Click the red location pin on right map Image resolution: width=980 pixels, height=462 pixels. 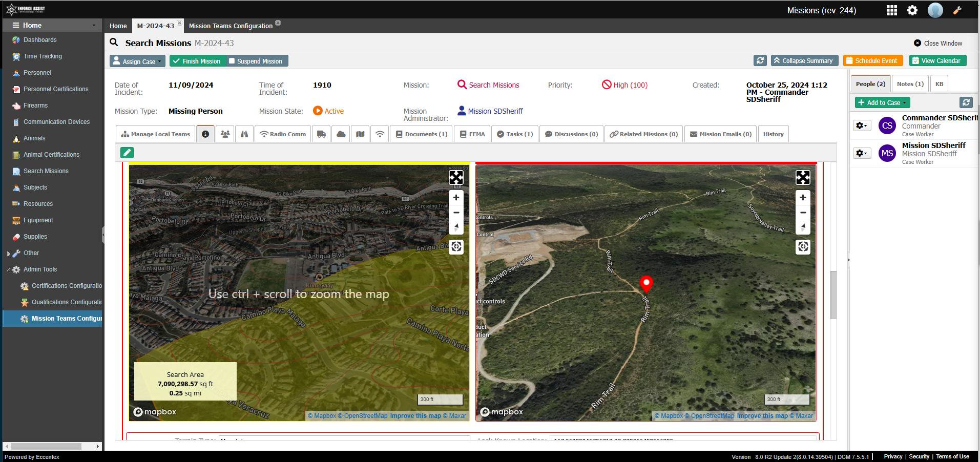pyautogui.click(x=647, y=284)
